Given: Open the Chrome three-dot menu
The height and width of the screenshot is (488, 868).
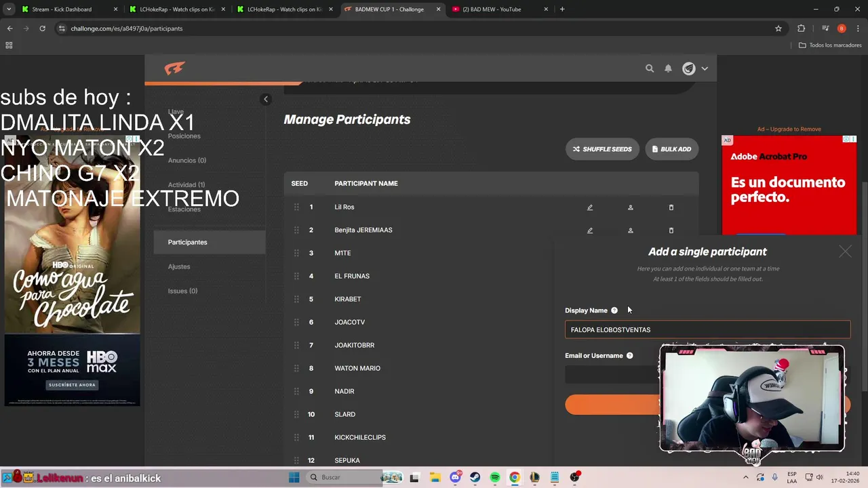Looking at the screenshot, I should click(x=857, y=28).
